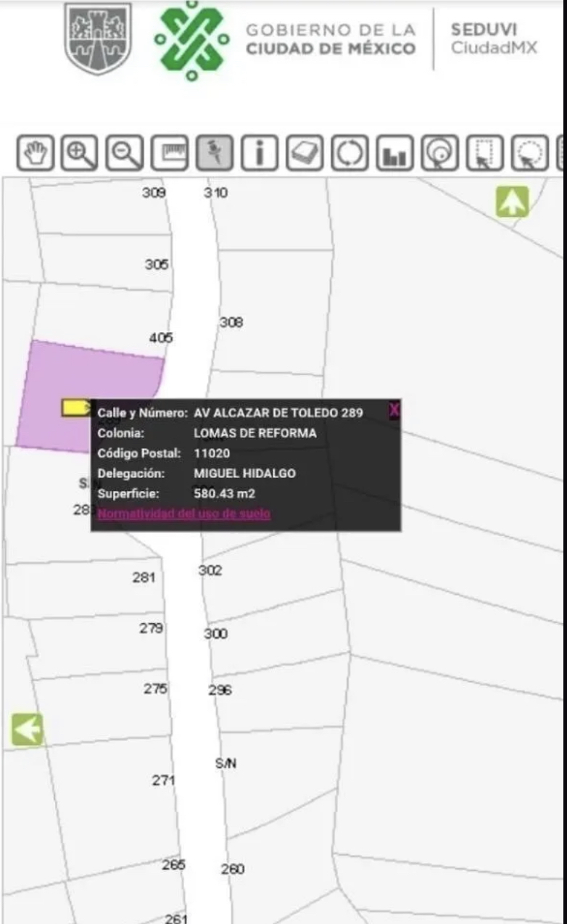Open the bar chart statistics tool
This screenshot has height=924, width=567.
(x=394, y=153)
